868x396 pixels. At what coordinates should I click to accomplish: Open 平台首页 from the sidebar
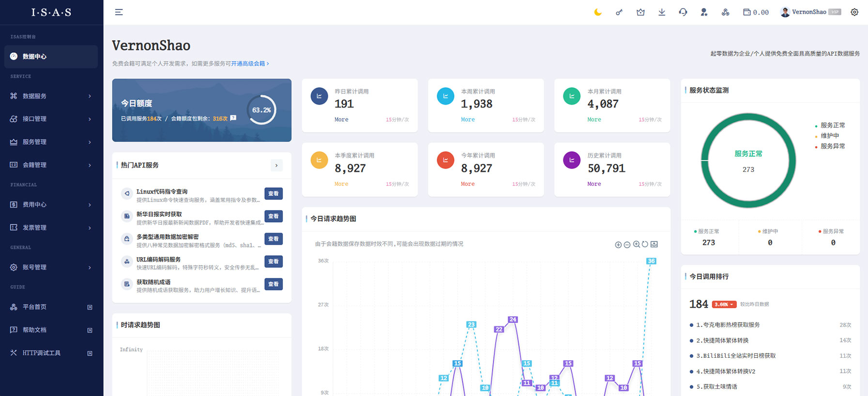[x=51, y=307]
